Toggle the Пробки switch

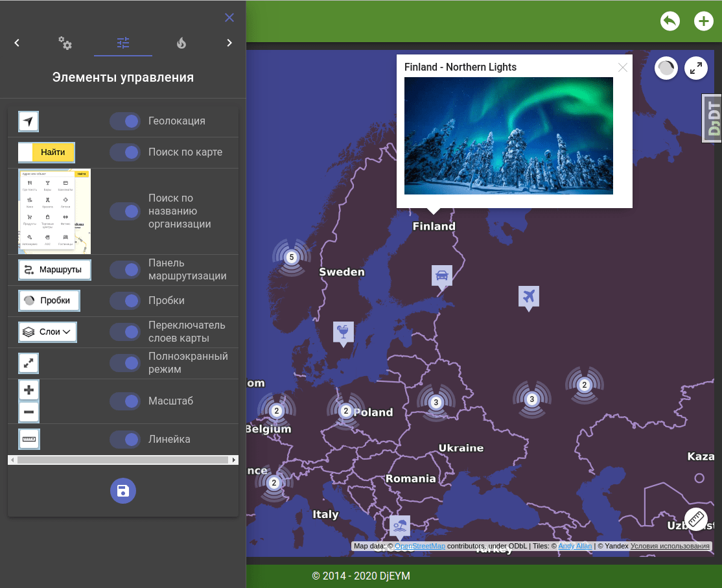(x=125, y=301)
